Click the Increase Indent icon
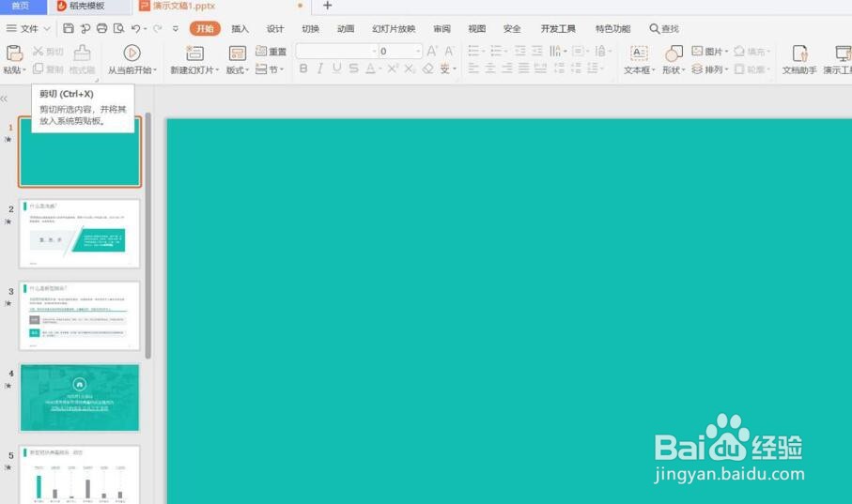Viewport: 852px width, 504px height. click(537, 51)
